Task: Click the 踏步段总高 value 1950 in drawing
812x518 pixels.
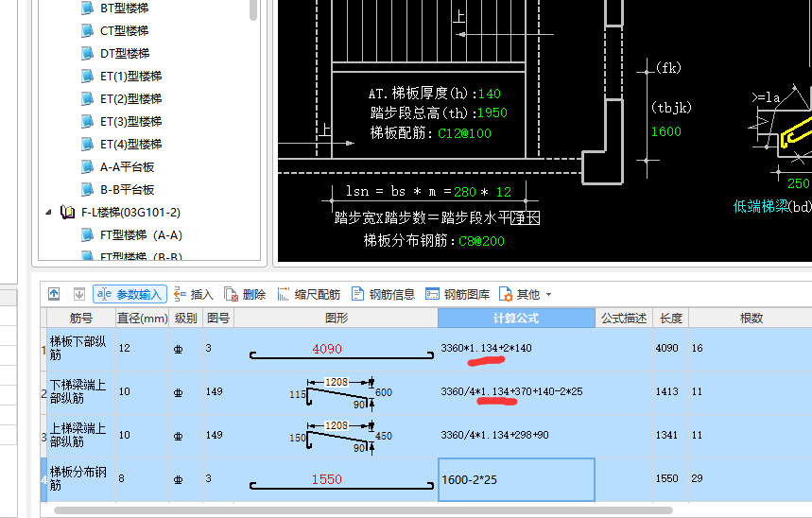Action: point(492,112)
